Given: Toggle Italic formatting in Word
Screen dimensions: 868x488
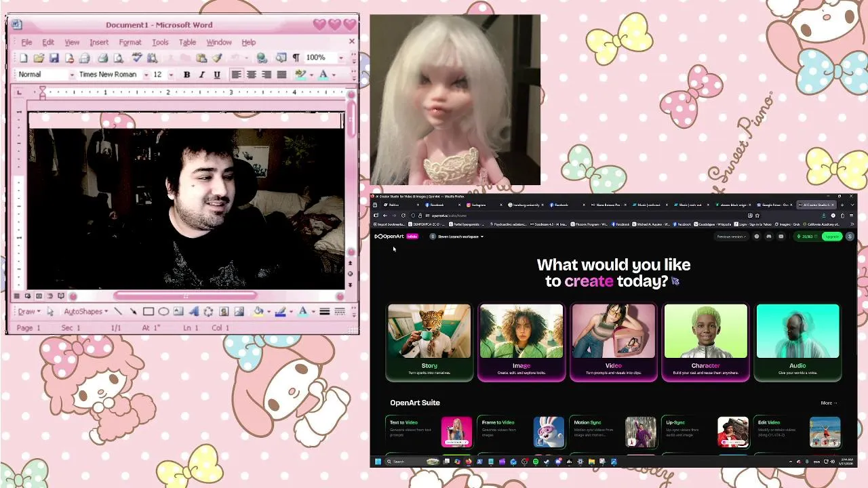Looking at the screenshot, I should (x=201, y=75).
